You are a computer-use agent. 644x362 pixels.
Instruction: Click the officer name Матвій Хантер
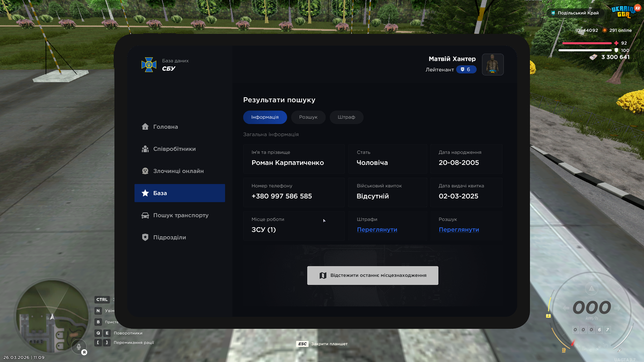(452, 59)
